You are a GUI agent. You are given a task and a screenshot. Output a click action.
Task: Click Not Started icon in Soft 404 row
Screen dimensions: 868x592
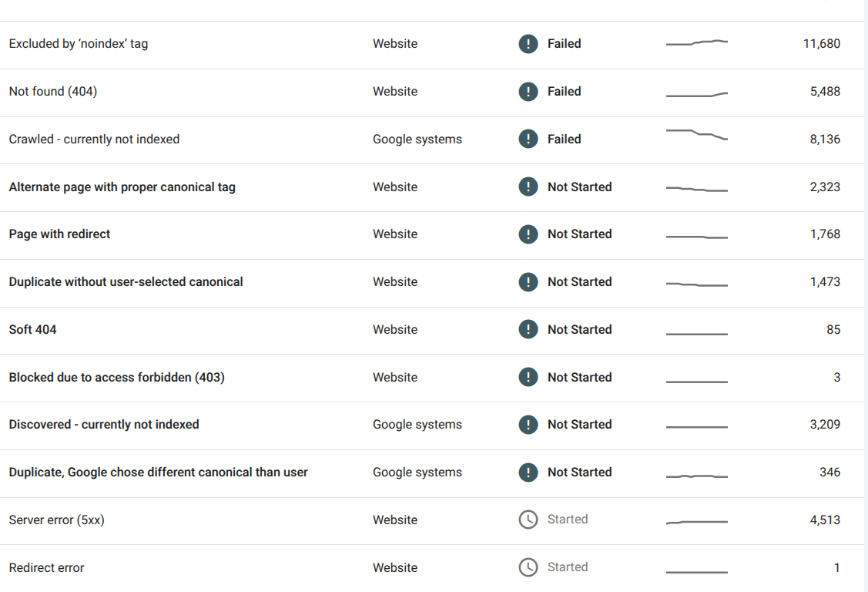coord(528,330)
